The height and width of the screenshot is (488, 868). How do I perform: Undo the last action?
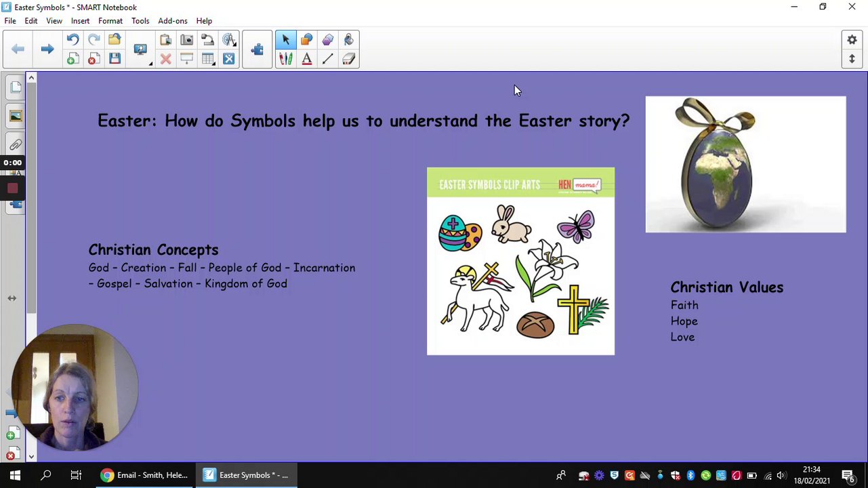73,40
